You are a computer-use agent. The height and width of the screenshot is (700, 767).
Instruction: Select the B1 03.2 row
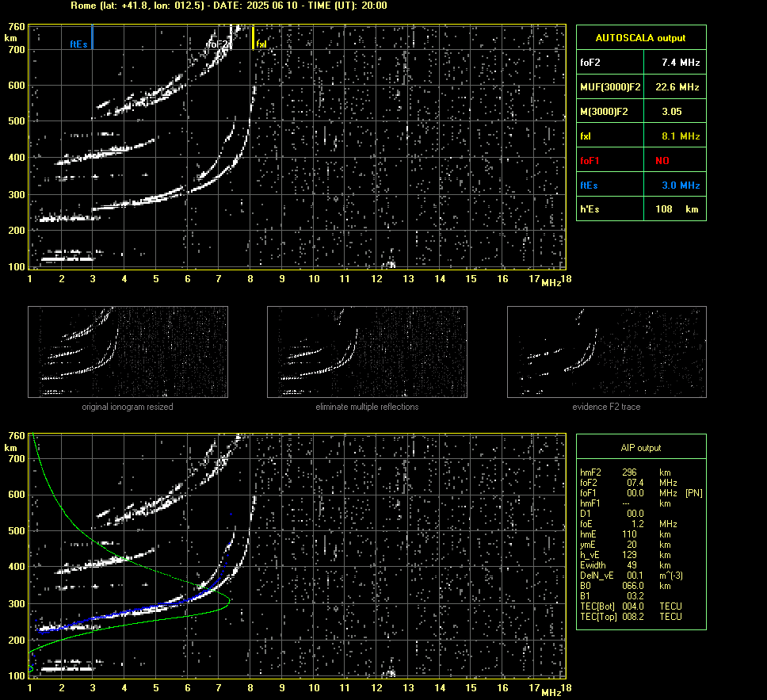click(x=612, y=595)
